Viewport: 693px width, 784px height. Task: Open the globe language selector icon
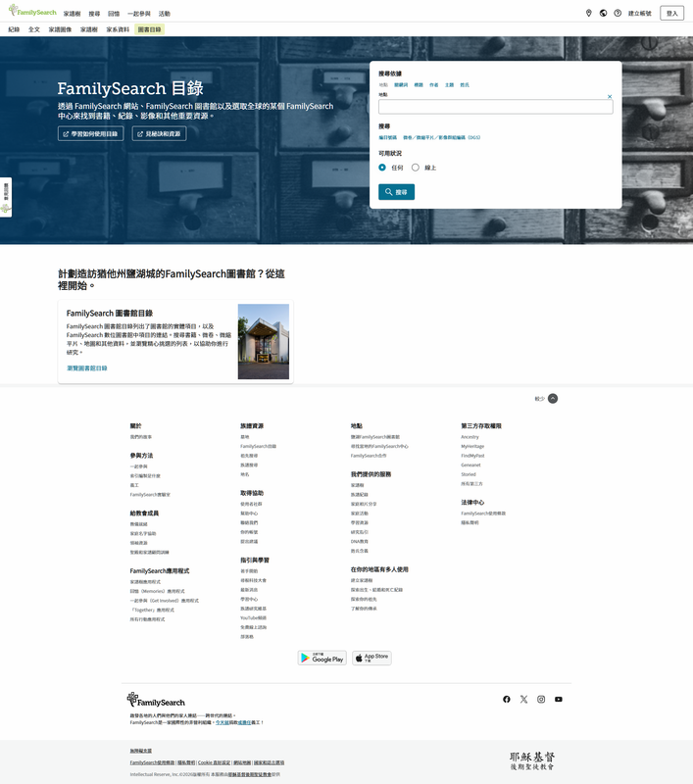click(x=603, y=13)
